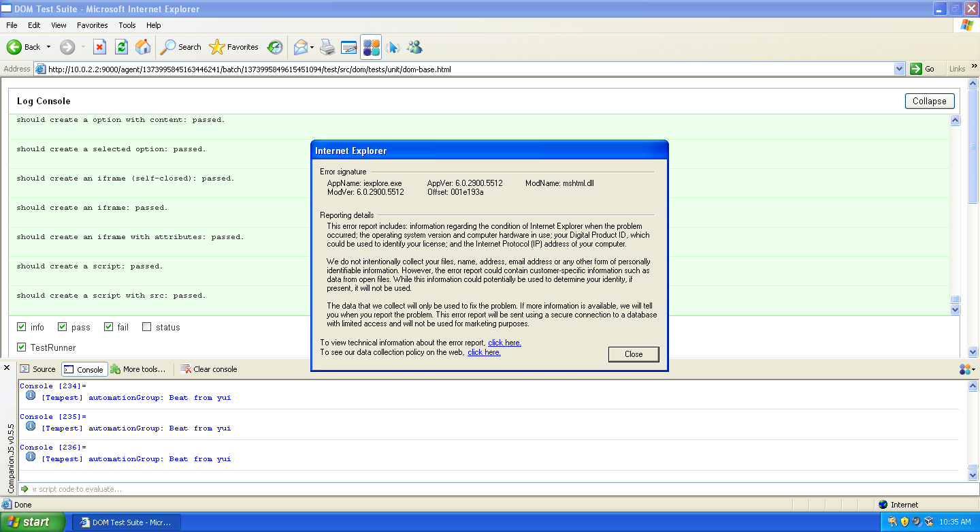The height and width of the screenshot is (532, 980).
Task: Open the Favorites star toolbar button
Action: tap(234, 47)
